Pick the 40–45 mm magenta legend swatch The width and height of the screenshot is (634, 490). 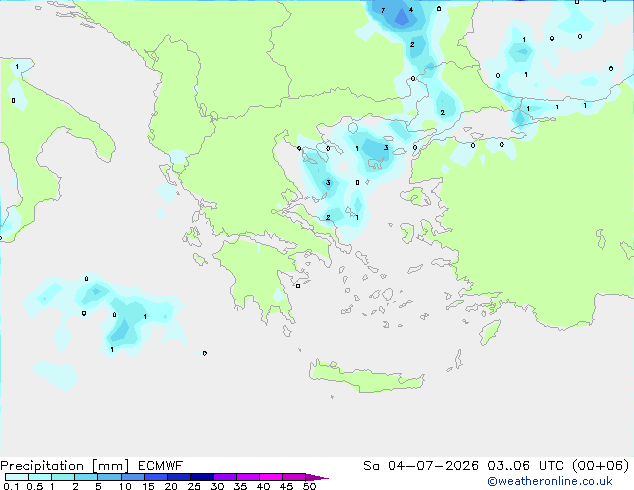271,477
